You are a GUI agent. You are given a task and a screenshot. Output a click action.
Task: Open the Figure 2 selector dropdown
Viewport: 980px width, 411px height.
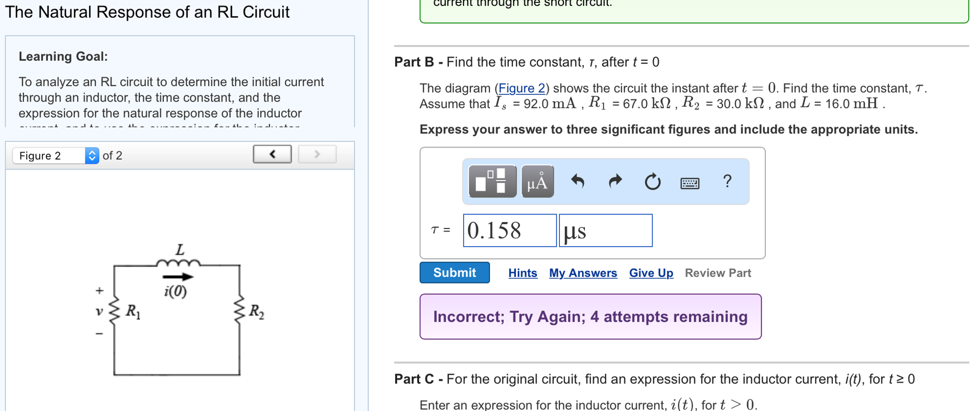[56, 156]
